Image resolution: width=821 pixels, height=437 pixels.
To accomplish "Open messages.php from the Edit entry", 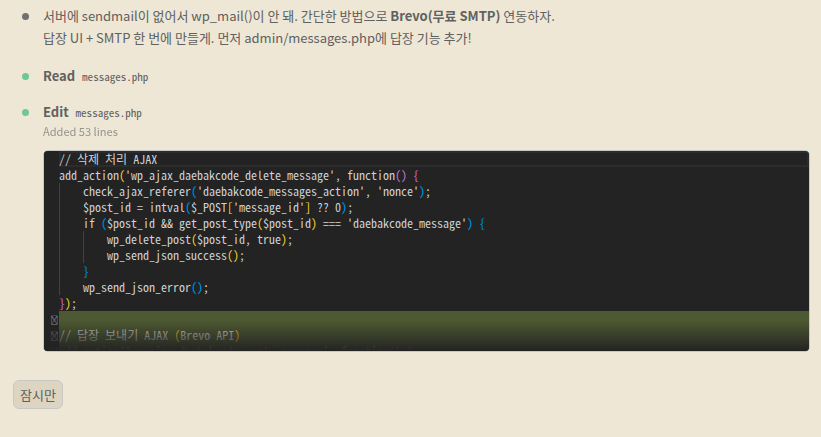I will click(108, 113).
